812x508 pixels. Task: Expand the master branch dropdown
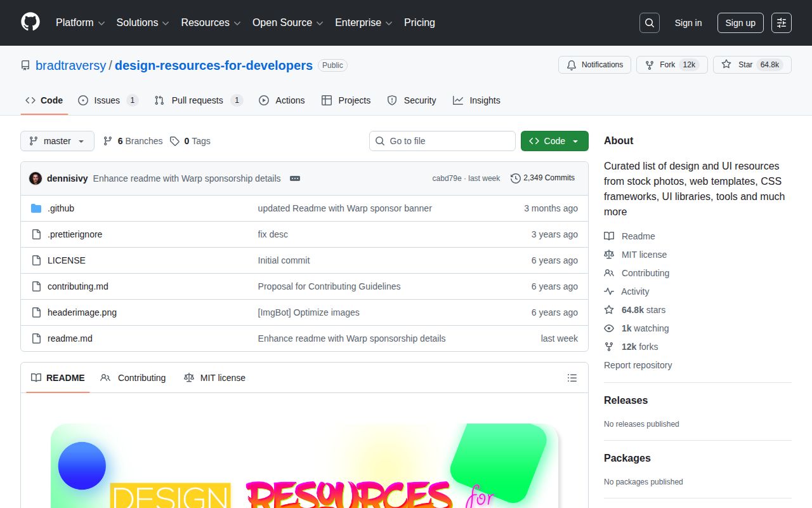coord(57,141)
